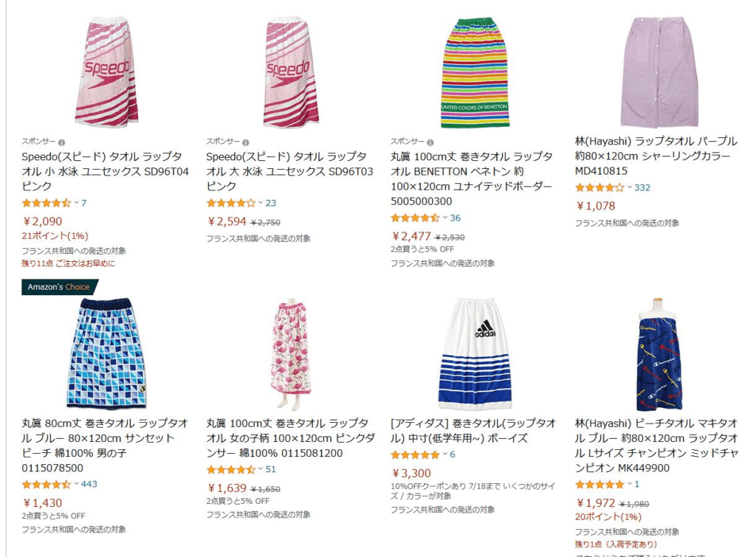The height and width of the screenshot is (557, 756).
Task: Click sponsor info icon on second Speedo towel
Action: 246,142
